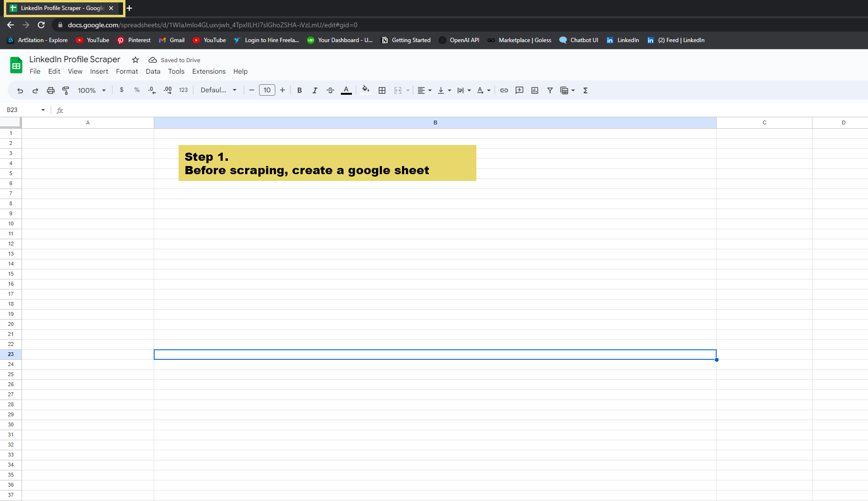Click the Merge cells icon
The height and width of the screenshot is (501, 868).
[397, 90]
